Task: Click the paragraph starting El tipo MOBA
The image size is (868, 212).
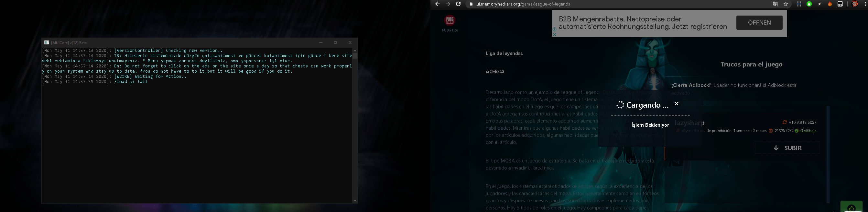Action: (x=570, y=164)
